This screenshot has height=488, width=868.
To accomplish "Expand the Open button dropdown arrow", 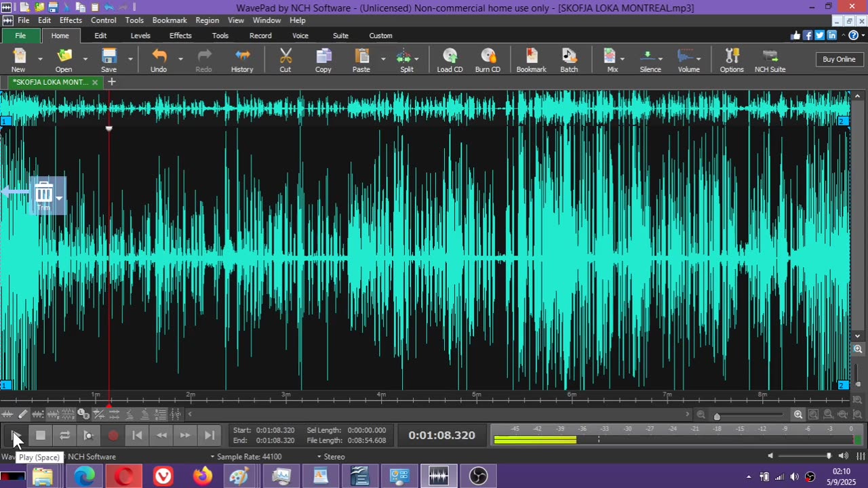I will click(85, 59).
